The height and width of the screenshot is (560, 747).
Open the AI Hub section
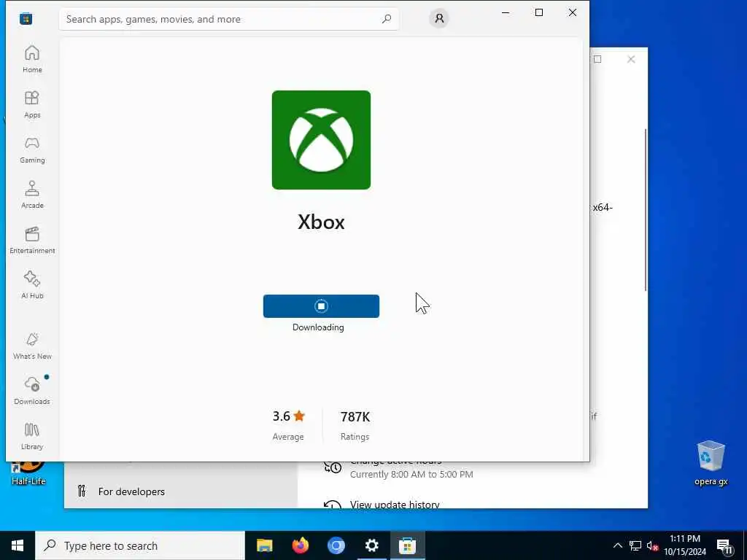pos(32,285)
